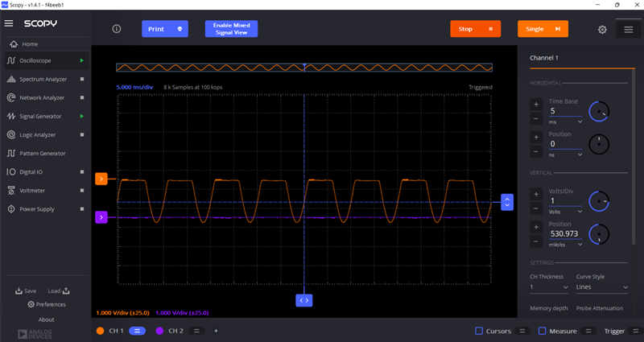Click the CH 2 settings icon
The height and width of the screenshot is (342, 644).
click(196, 331)
